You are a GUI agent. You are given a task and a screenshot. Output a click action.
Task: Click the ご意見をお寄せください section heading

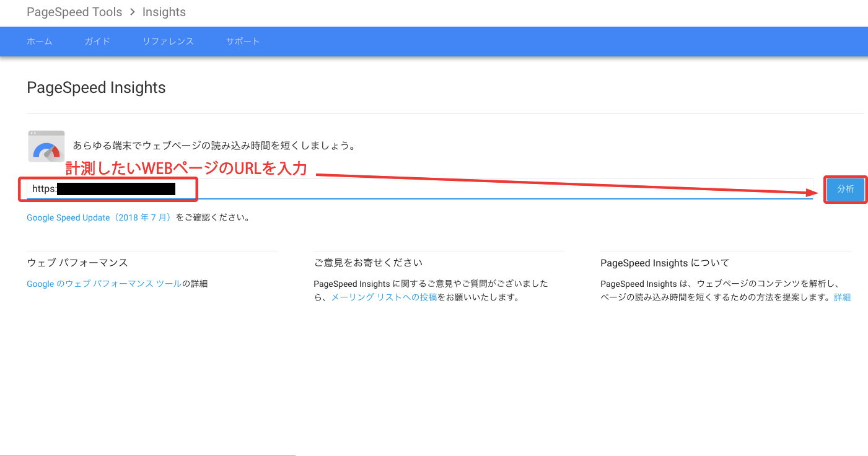click(368, 263)
